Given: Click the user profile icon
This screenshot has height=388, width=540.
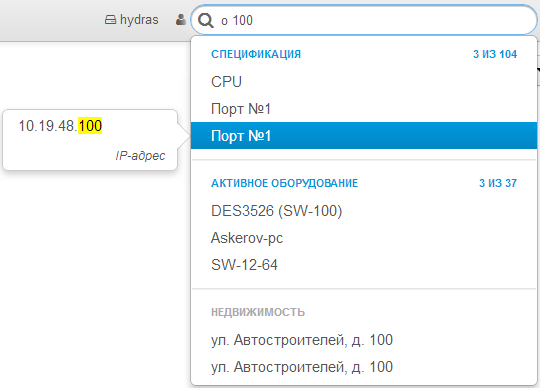Looking at the screenshot, I should (180, 20).
